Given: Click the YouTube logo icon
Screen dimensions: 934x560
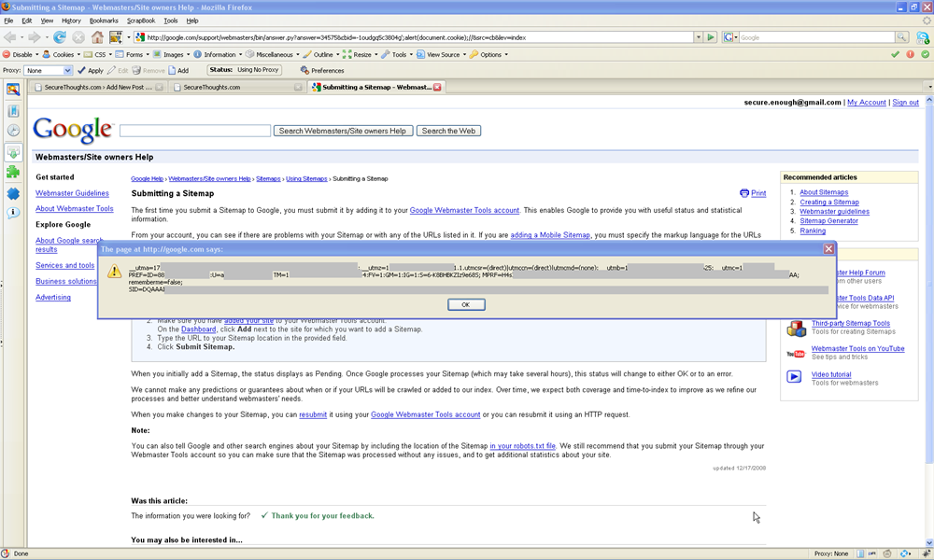Looking at the screenshot, I should point(796,354).
